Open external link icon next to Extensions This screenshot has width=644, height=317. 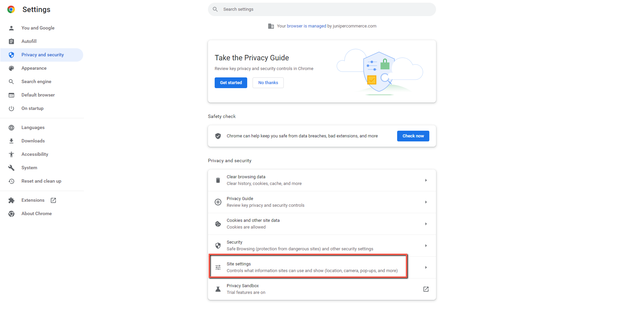(x=53, y=200)
